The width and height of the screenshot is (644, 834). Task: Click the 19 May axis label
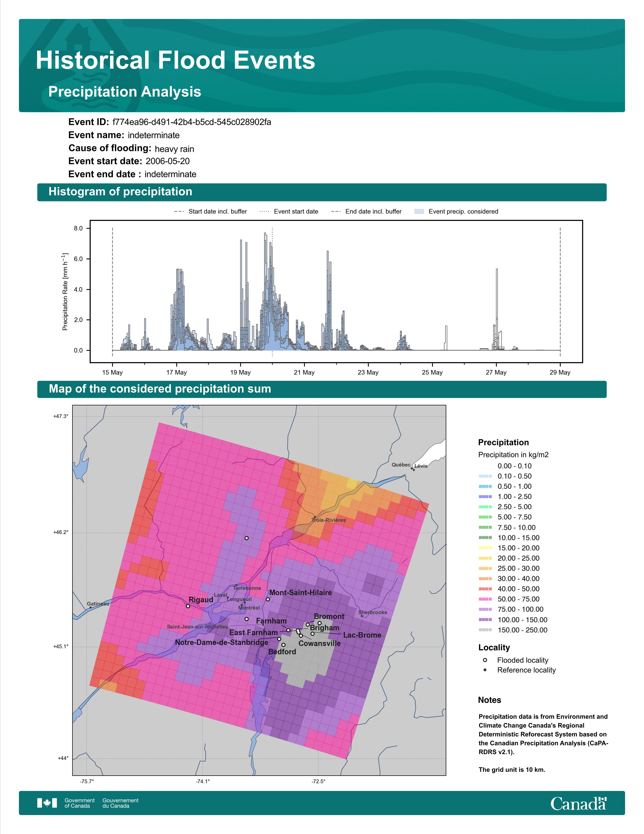coord(240,372)
